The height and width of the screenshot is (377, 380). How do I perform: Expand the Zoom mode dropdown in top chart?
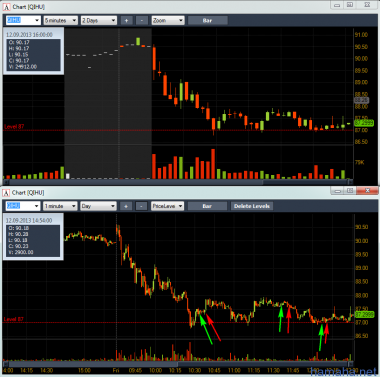168,20
